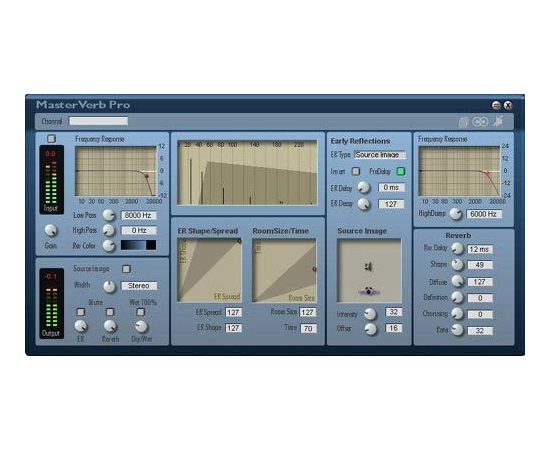Mute the ER signal using its checkbox

point(81,312)
